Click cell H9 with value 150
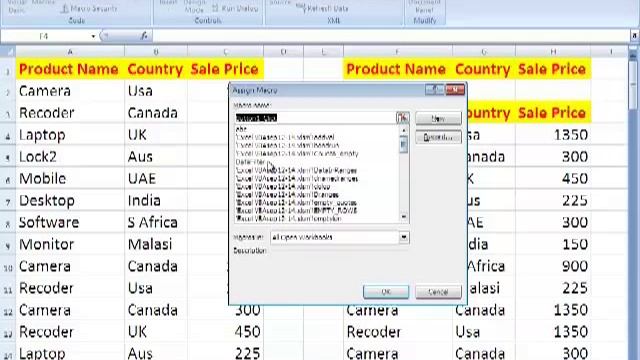 (553, 245)
